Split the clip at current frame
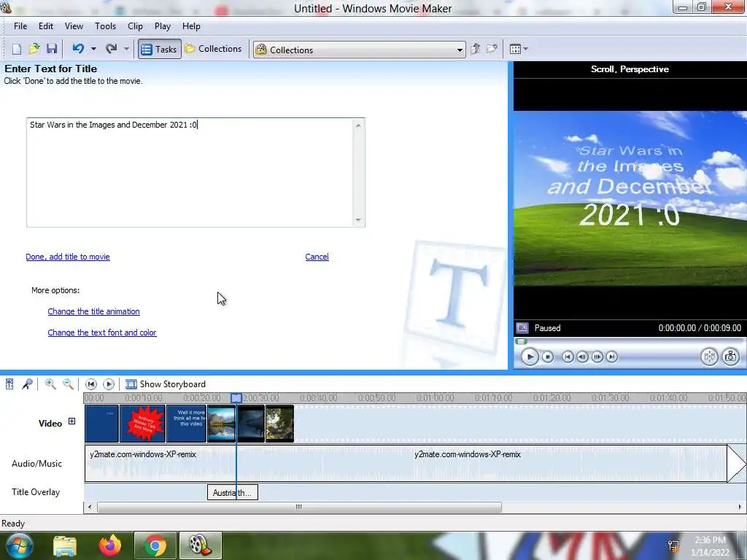 (x=709, y=357)
